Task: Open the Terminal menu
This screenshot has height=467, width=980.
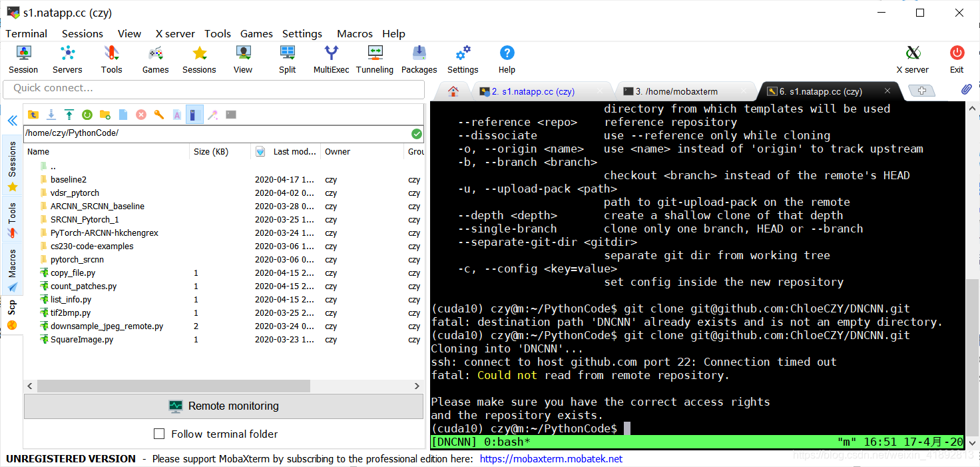Action: [27, 33]
